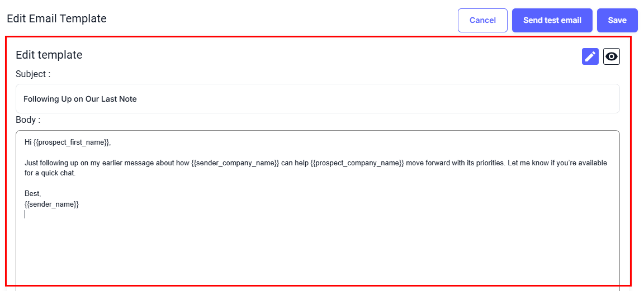Click the "Hi" greeting word in body
Screen dimensions: 644x291
(28, 142)
